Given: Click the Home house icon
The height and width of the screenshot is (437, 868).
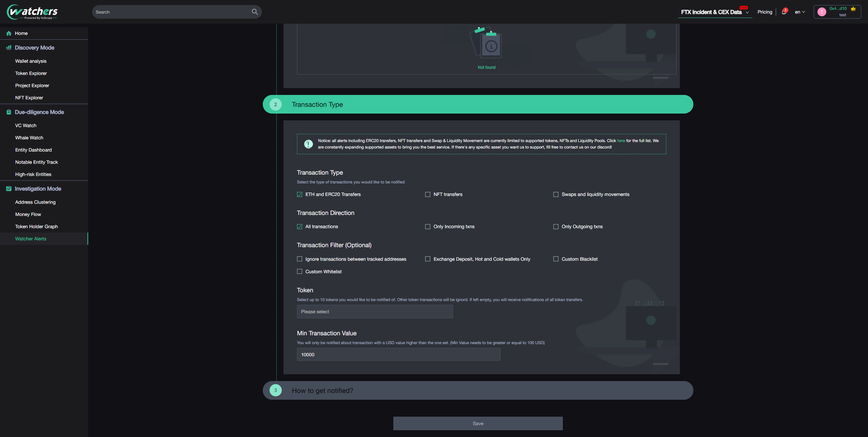Looking at the screenshot, I should [9, 33].
